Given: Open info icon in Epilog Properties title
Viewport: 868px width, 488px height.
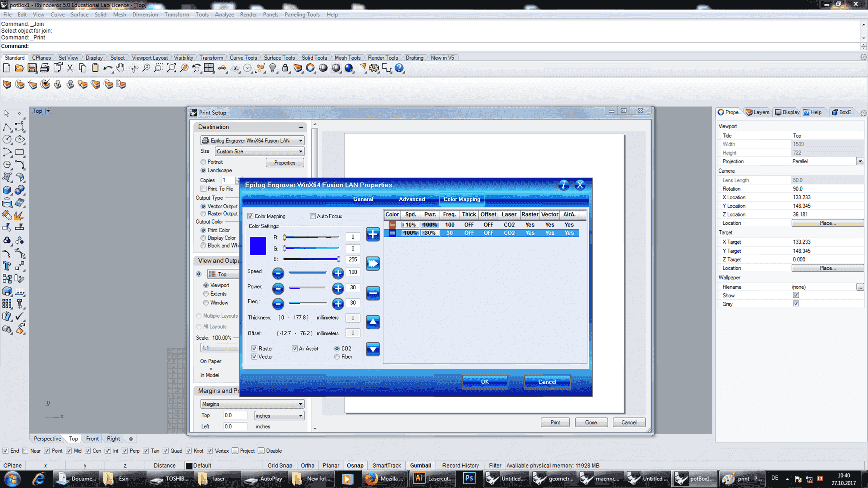Looking at the screenshot, I should 564,185.
